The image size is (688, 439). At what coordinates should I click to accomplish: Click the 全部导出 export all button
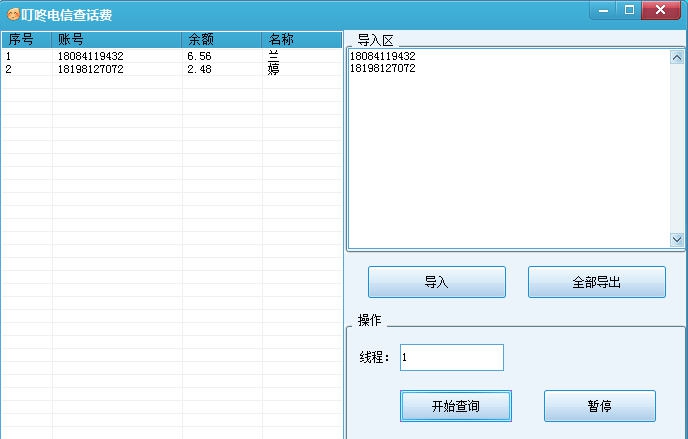(x=597, y=282)
